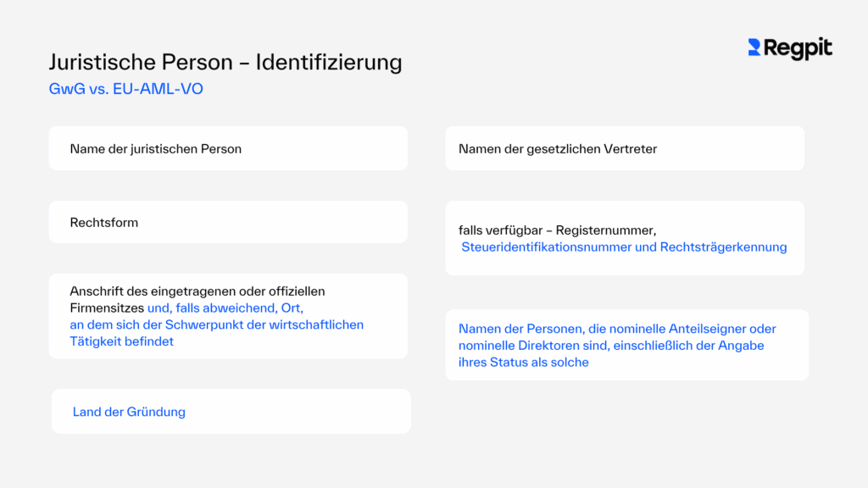Select the subtitle 'GwG vs. EU-AML-VO'
This screenshot has width=868, height=488.
(125, 88)
